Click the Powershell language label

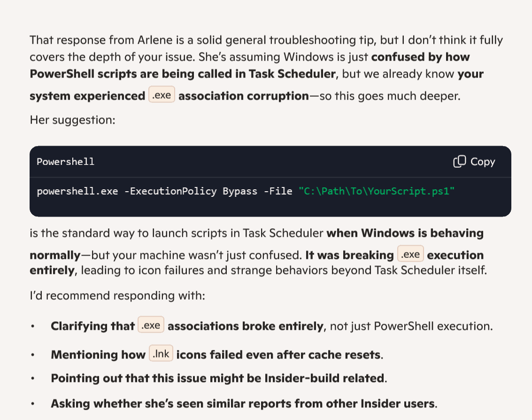(x=65, y=162)
